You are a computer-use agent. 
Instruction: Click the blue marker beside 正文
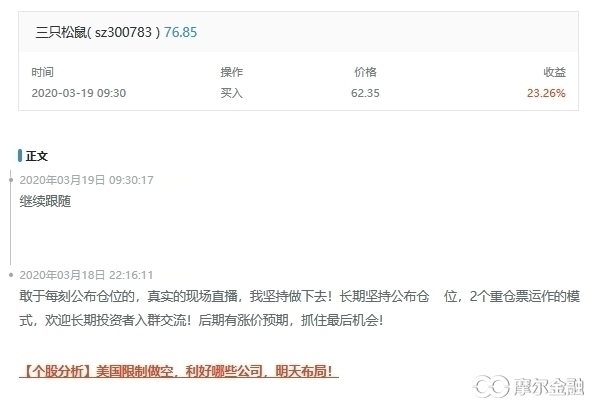tap(20, 156)
